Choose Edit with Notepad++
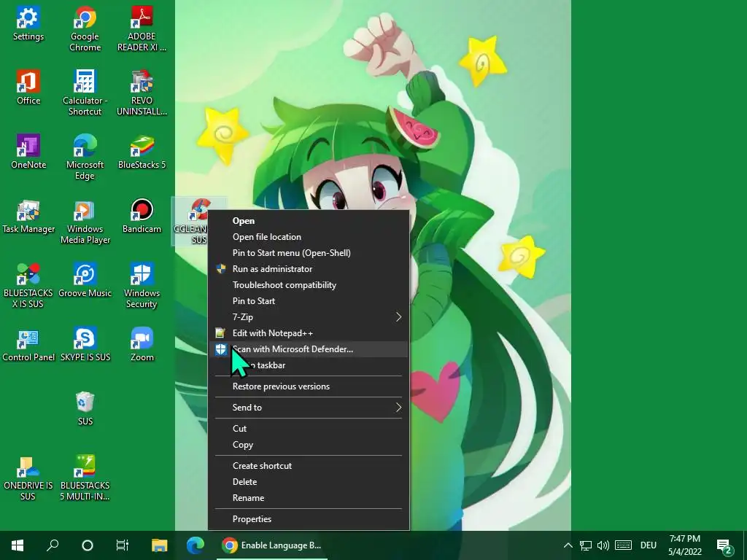 [x=309, y=332]
